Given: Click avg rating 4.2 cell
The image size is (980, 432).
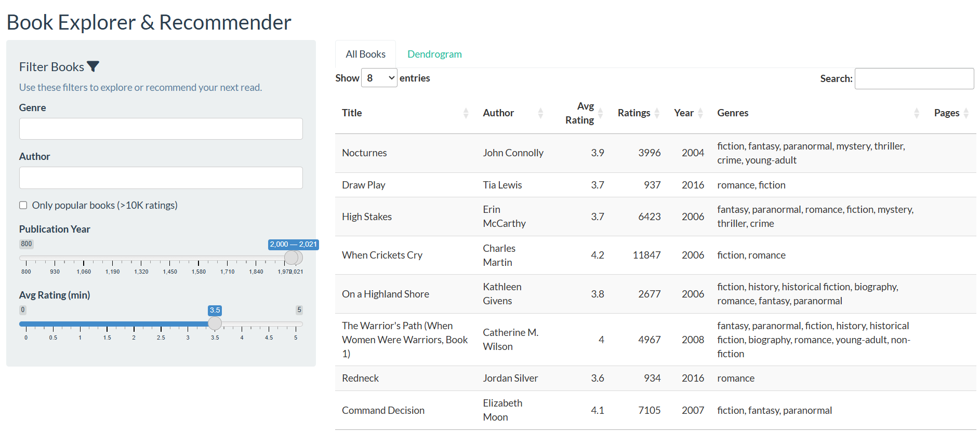Looking at the screenshot, I should (x=598, y=255).
